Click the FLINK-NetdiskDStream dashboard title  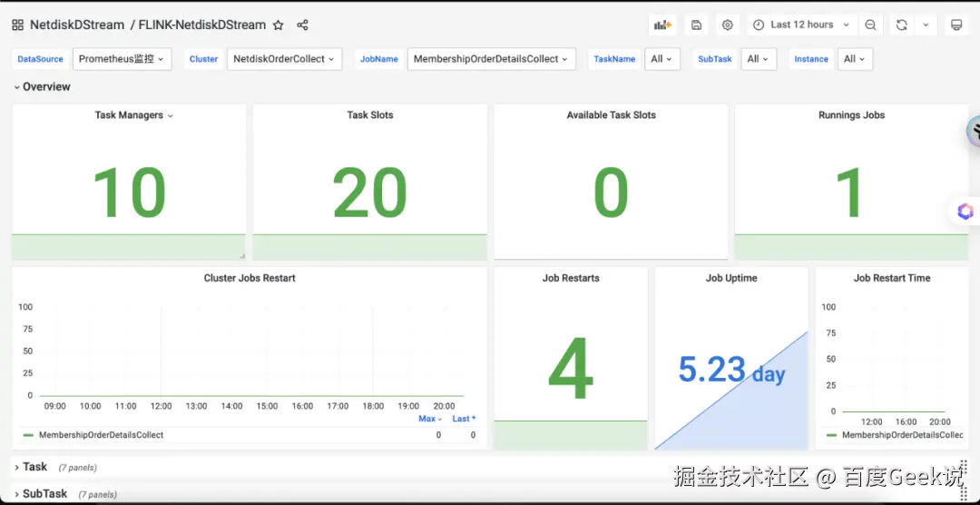(202, 25)
